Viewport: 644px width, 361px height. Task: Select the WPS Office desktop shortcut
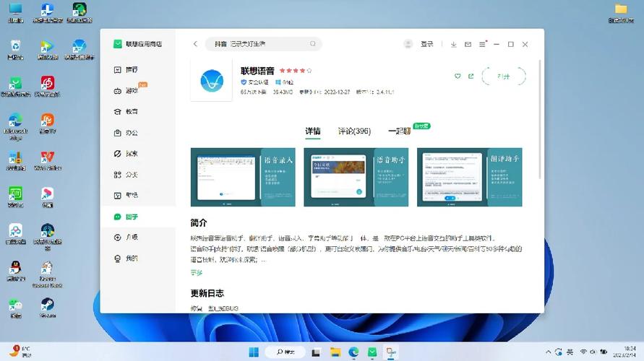pos(48,160)
